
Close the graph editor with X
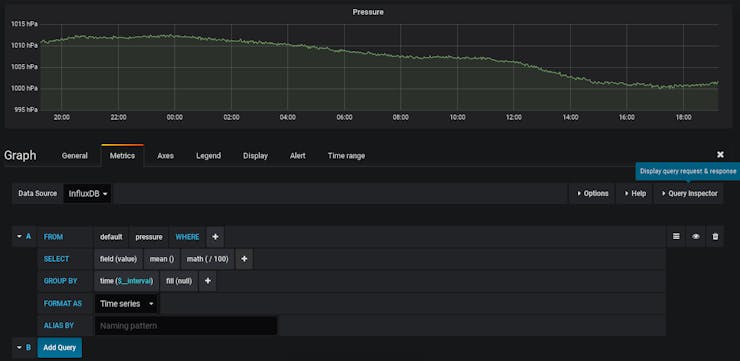[x=720, y=155]
